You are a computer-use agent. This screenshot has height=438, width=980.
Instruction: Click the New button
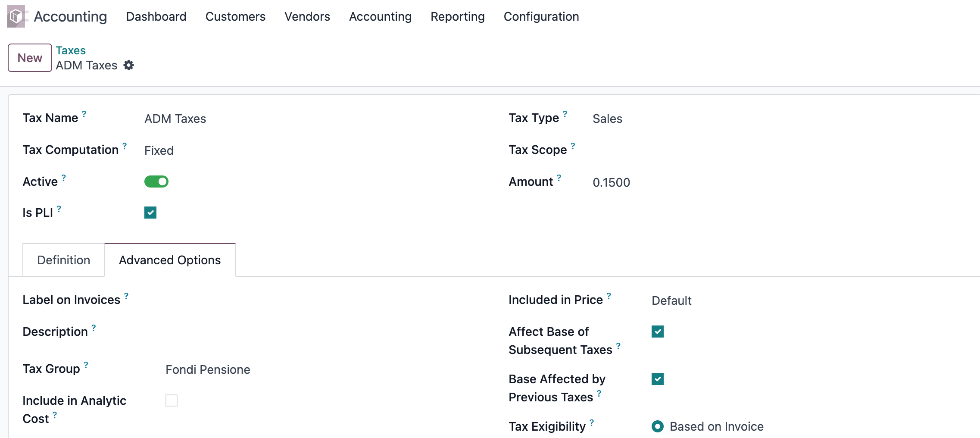(30, 58)
